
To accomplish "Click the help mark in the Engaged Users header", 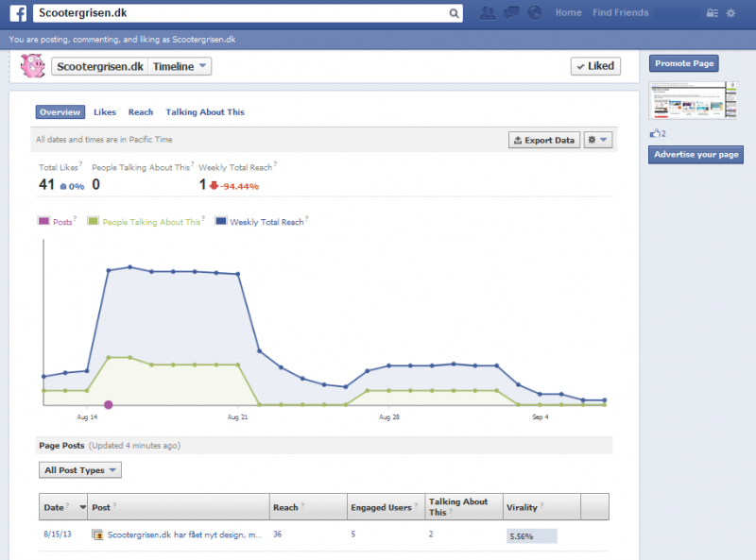I will [416, 505].
